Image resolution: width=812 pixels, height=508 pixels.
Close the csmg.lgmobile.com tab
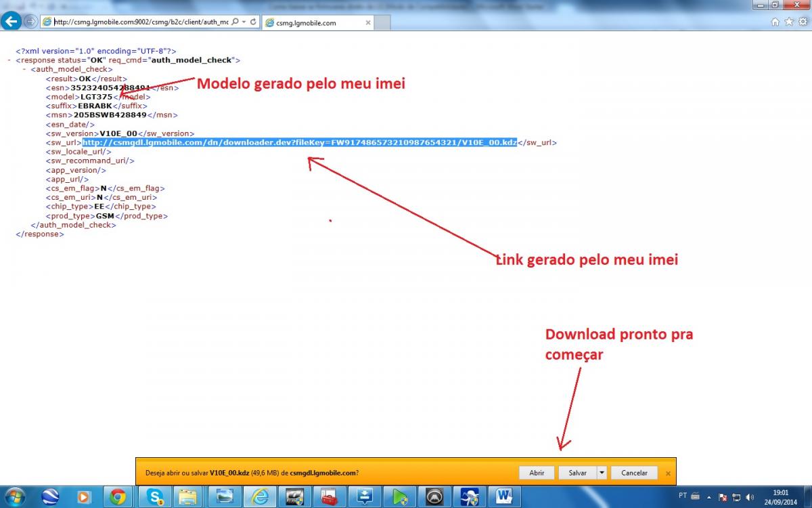367,22
